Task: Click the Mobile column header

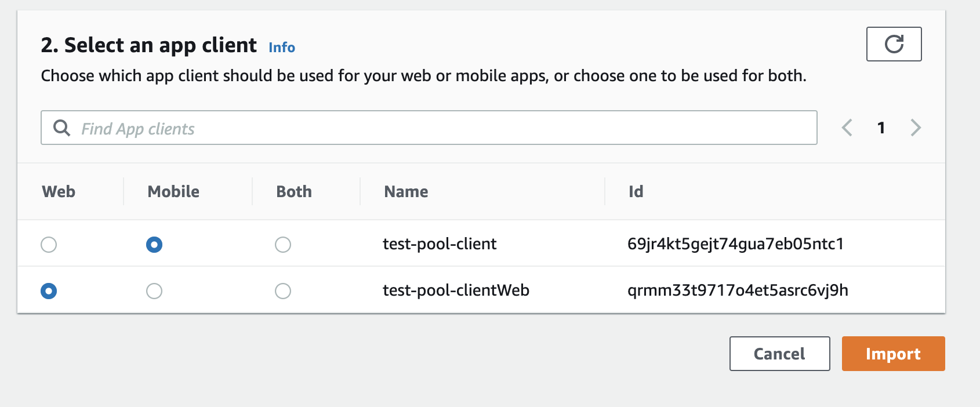Action: [x=173, y=191]
